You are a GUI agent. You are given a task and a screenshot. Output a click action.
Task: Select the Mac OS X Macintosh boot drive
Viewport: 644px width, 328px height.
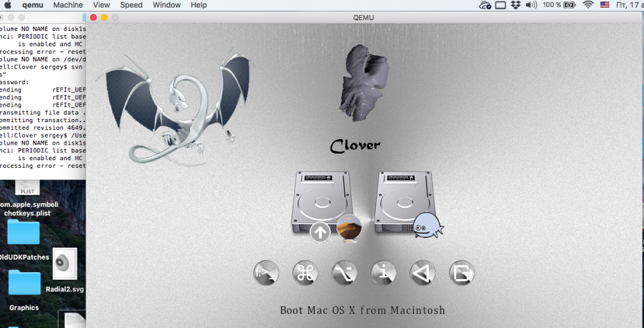[322, 203]
